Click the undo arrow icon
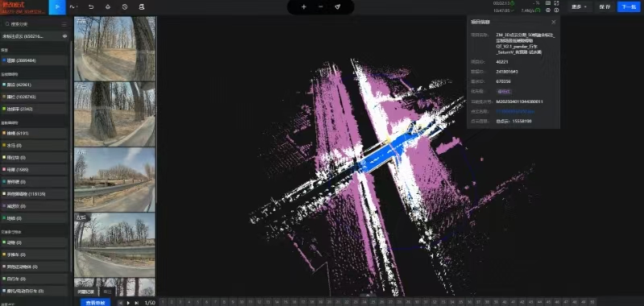 pos(91,7)
